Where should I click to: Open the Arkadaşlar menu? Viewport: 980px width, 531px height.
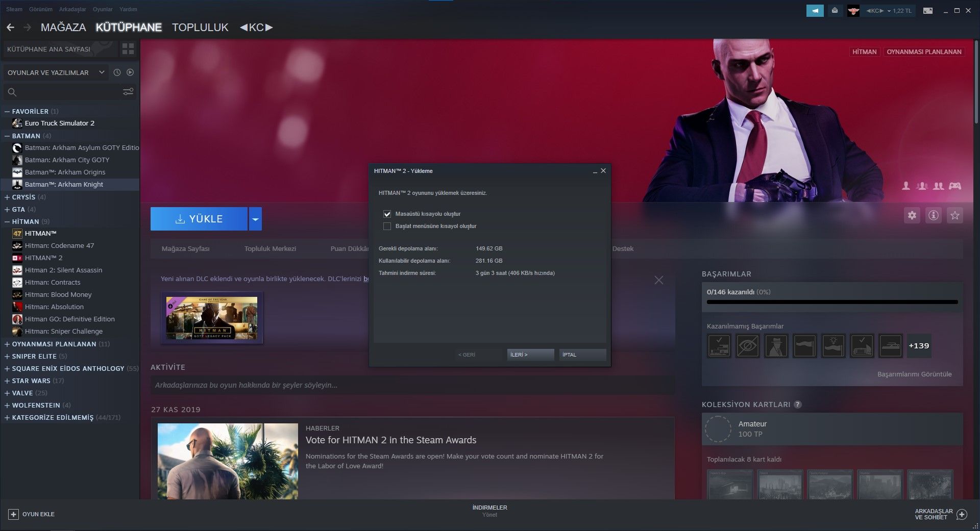[72, 9]
